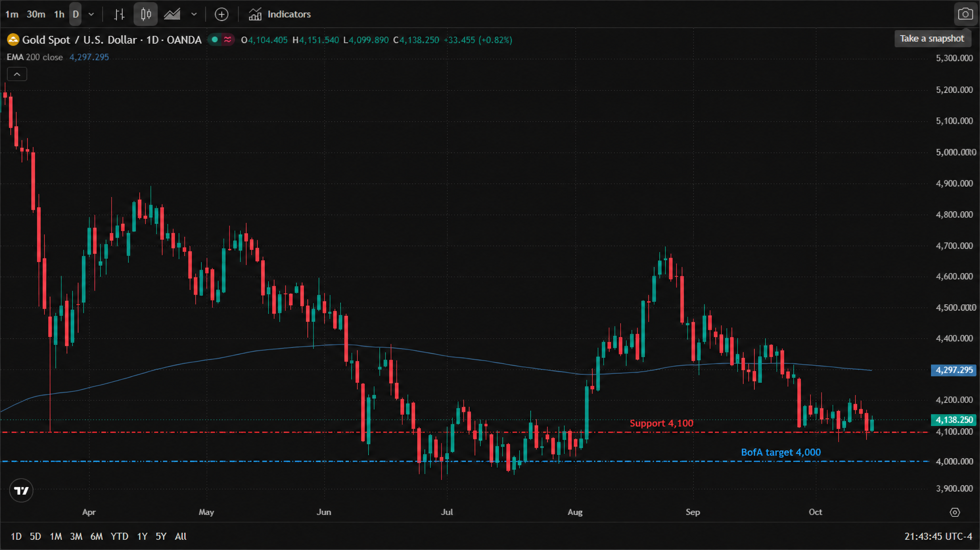Click the EMA value 4,297.295 in legend
The height and width of the screenshot is (550, 980).
tap(89, 57)
